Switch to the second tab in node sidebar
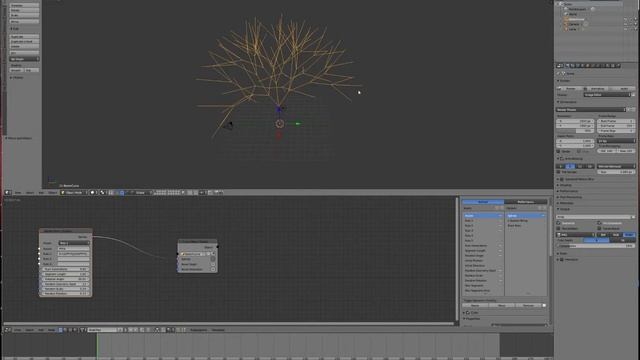The image size is (640, 360). pos(525,202)
